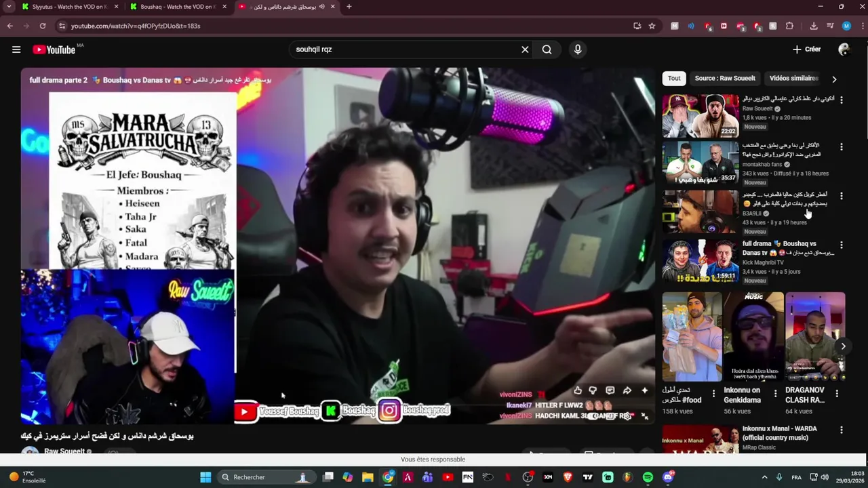Image resolution: width=868 pixels, height=488 pixels.
Task: Open the 22:02 Raw Soueelt video thumbnail
Action: tap(701, 116)
